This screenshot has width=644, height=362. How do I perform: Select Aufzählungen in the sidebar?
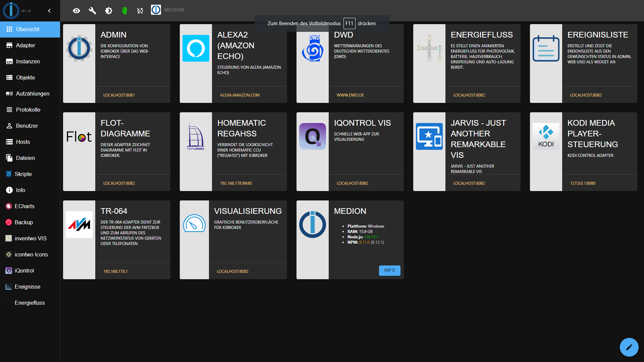(x=30, y=94)
